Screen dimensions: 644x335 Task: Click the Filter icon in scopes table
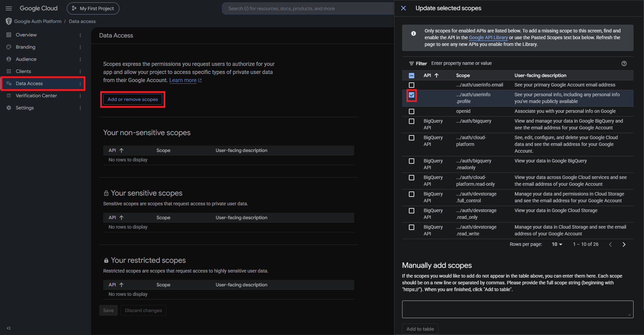pos(412,63)
